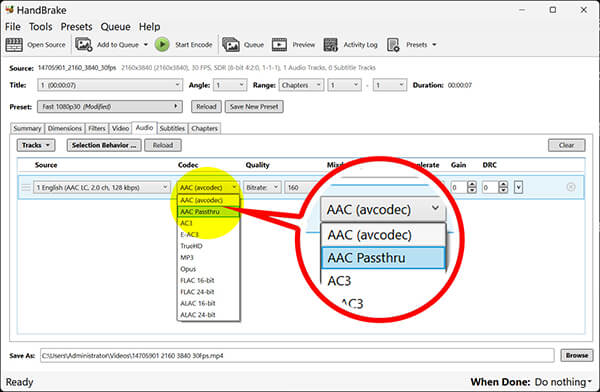
Task: Open the Help menu
Action: [x=149, y=27]
